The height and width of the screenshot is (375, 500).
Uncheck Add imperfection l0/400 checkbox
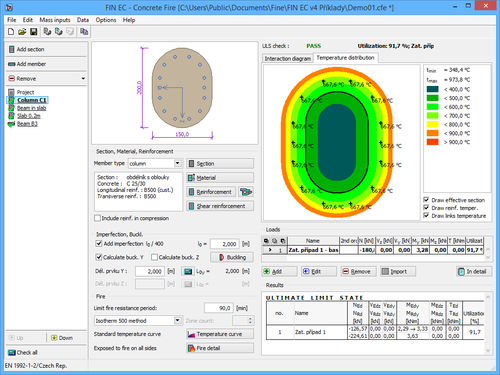tap(99, 244)
